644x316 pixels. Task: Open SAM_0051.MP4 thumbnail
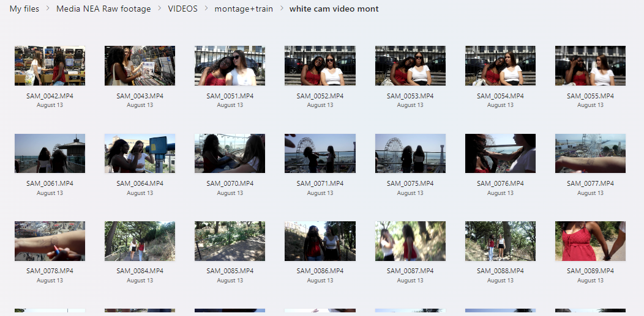coord(230,65)
